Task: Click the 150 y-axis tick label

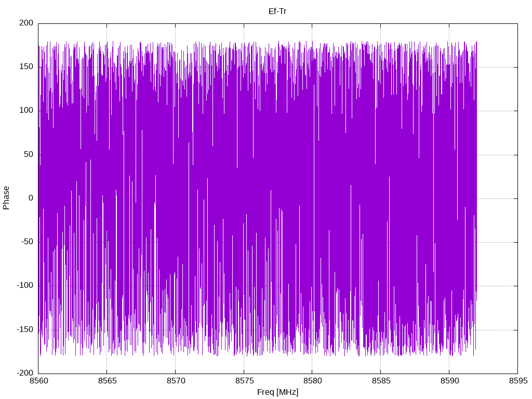Action: pos(26,67)
